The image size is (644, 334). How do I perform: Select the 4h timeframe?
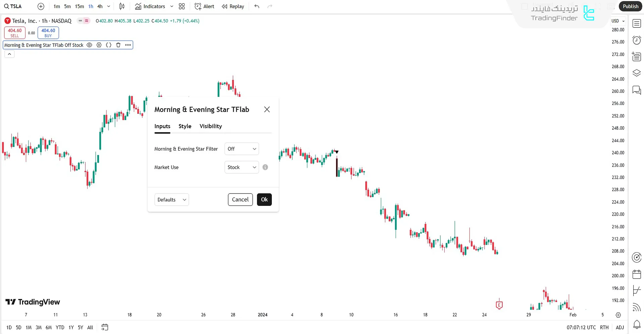100,6
